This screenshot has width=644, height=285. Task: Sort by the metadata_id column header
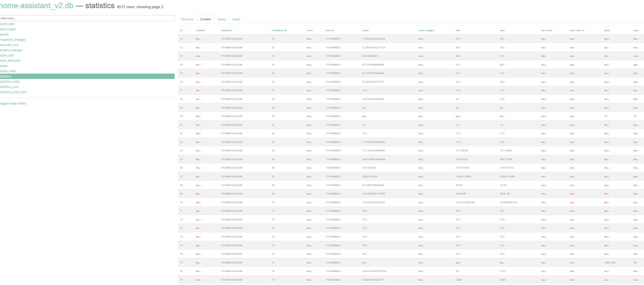coord(279,30)
